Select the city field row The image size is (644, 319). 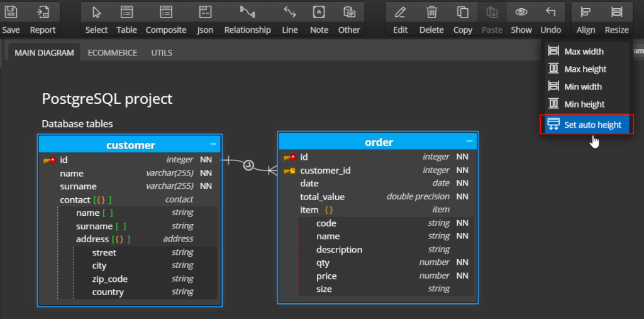click(145, 266)
